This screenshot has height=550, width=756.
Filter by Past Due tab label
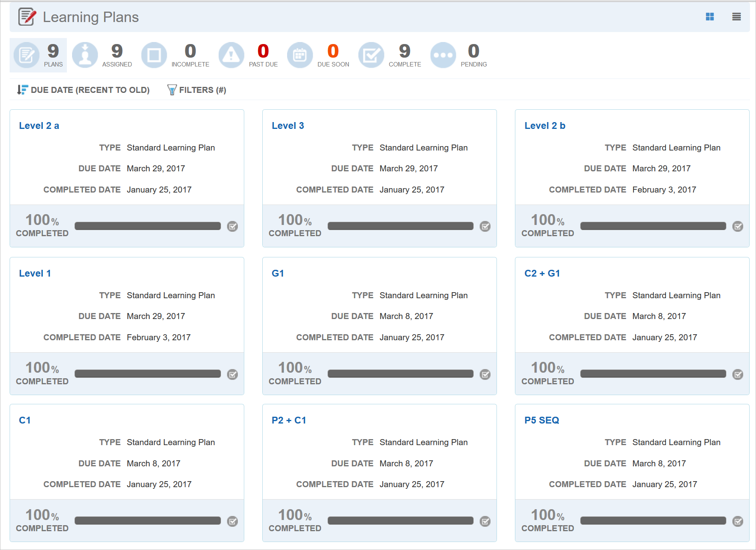[x=263, y=64]
